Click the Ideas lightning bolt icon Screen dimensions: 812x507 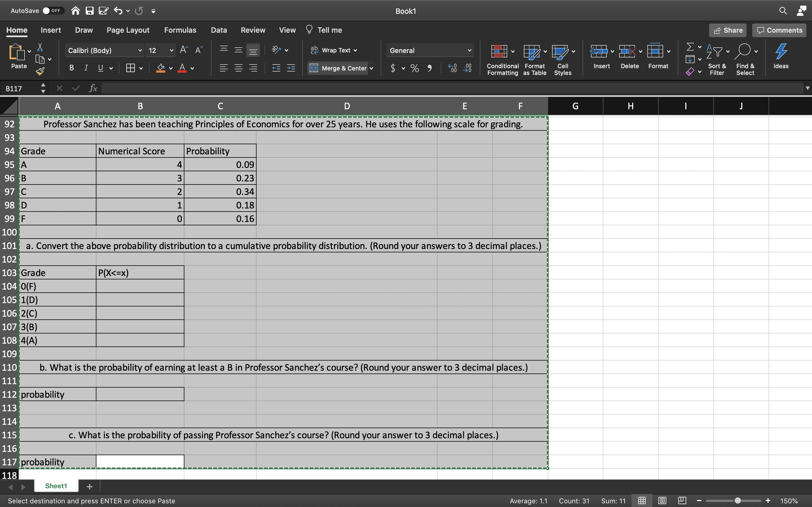click(781, 51)
